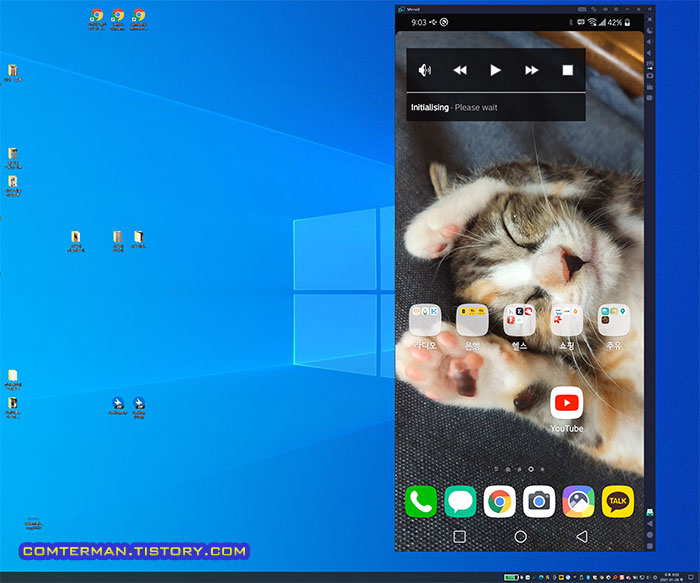700x583 pixels.
Task: Select the highlighted home screen page indicator
Action: 531,469
